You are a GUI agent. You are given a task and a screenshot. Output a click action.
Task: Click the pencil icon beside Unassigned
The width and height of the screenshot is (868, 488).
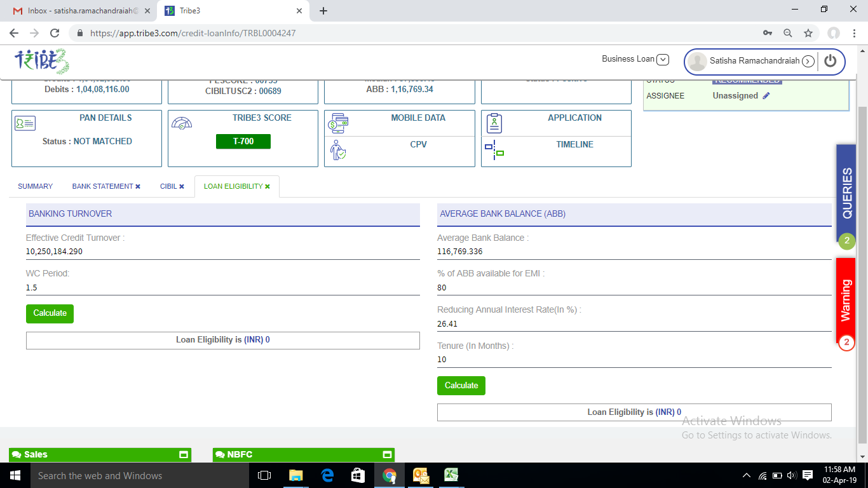tap(766, 95)
